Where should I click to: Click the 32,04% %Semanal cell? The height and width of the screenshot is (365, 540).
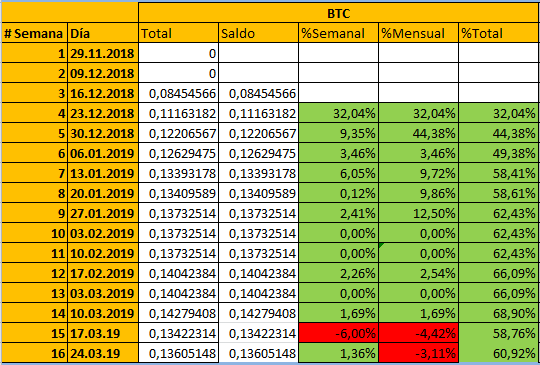pyautogui.click(x=338, y=113)
